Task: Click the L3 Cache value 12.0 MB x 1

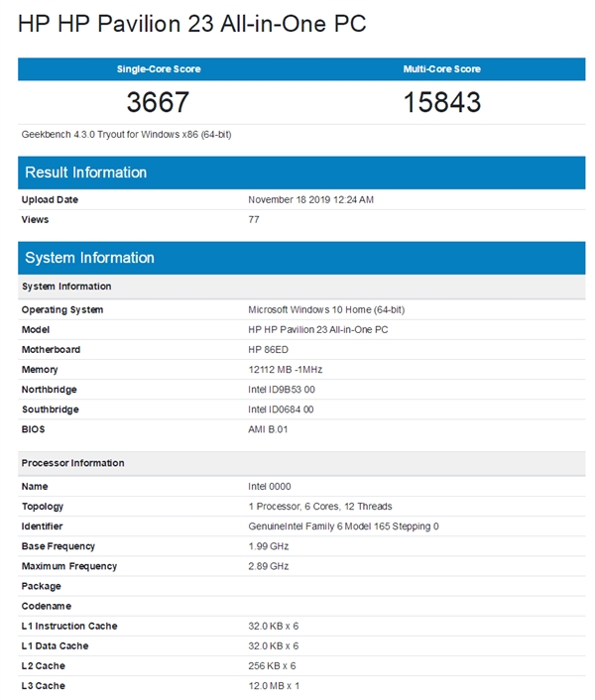Action: click(274, 686)
